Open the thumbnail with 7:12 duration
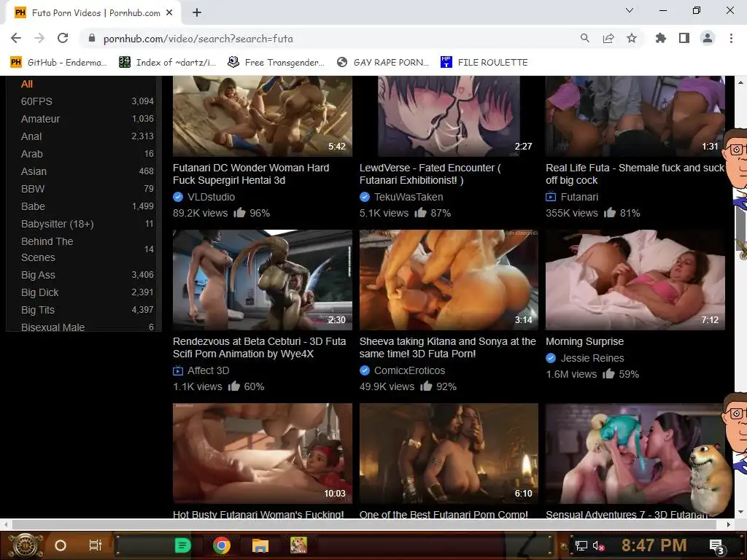The width and height of the screenshot is (747, 560). (x=635, y=280)
